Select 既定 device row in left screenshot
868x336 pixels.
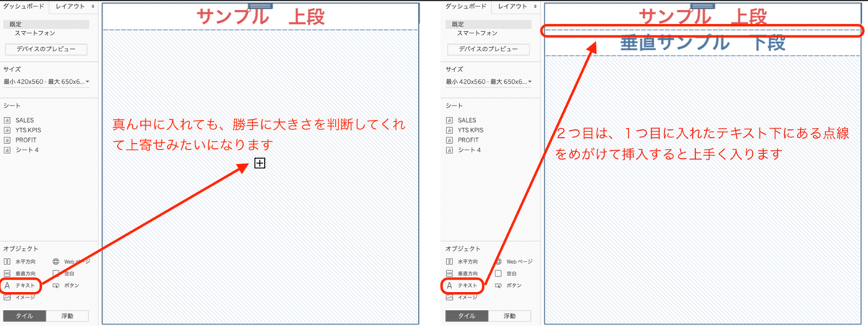pyautogui.click(x=46, y=25)
